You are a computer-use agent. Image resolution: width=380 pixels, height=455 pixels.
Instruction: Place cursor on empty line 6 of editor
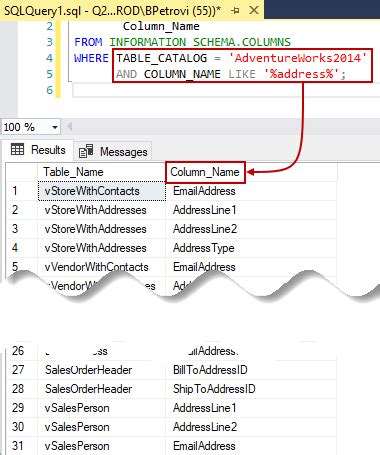tap(227, 90)
